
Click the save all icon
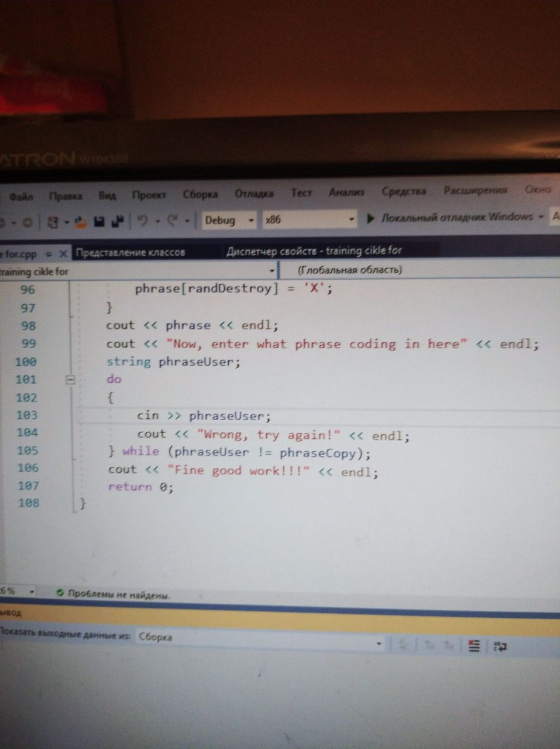(118, 221)
